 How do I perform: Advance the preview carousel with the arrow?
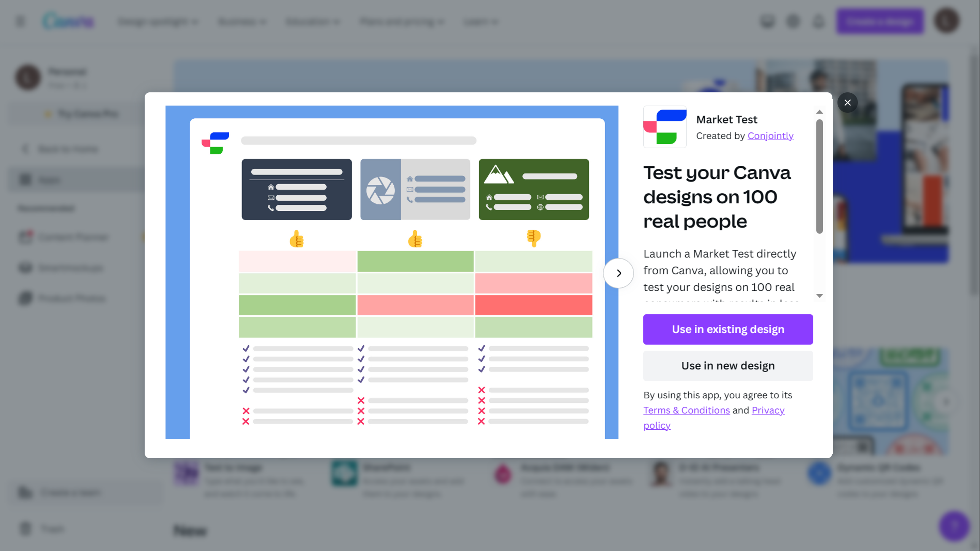618,273
